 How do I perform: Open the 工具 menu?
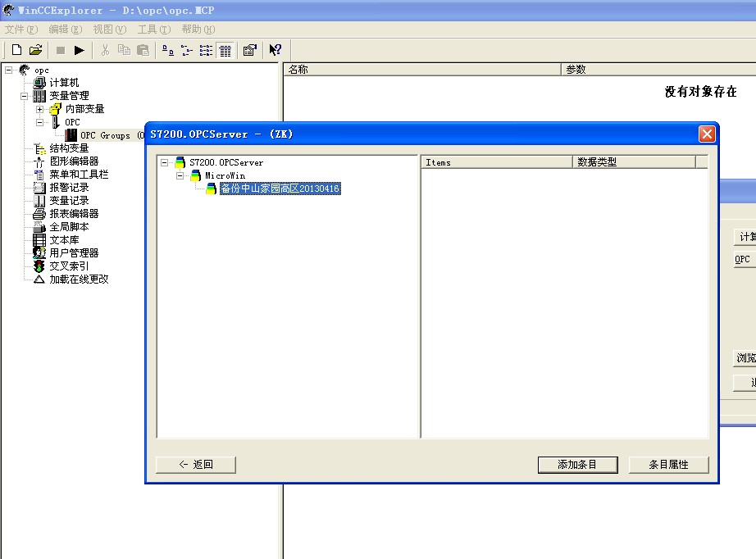[x=153, y=30]
